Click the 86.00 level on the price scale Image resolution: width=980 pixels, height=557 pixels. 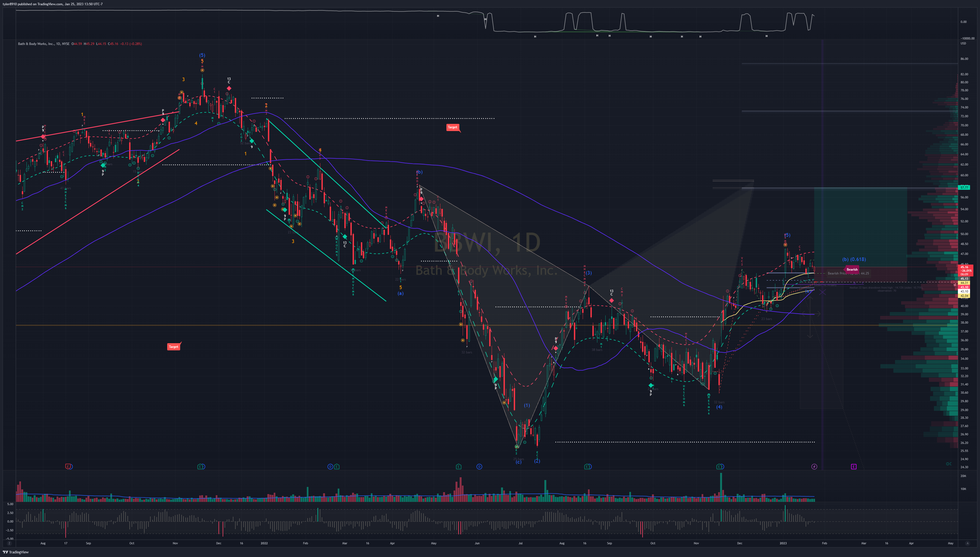click(964, 59)
